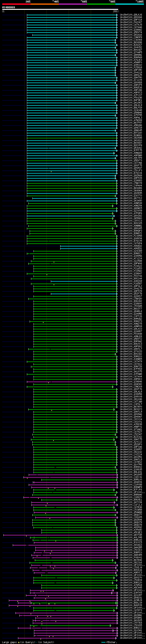Click the cyan alignment bar for UniRef100_A0RZG9
Screen dimensions: 146x644
click(x=84, y=281)
